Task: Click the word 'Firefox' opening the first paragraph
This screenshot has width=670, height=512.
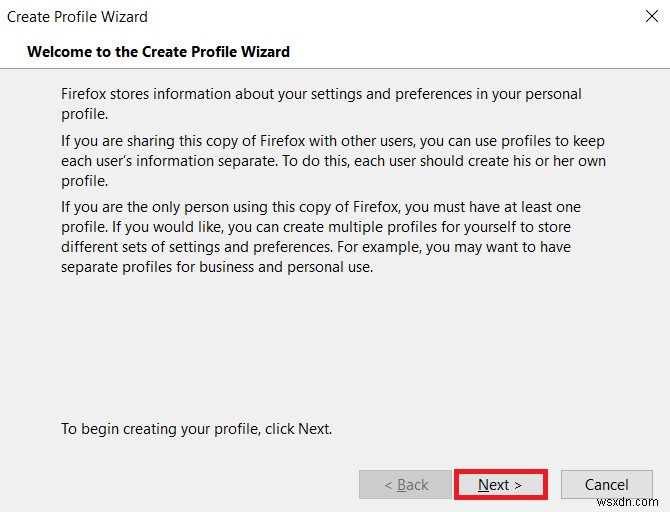Action: pos(87,94)
